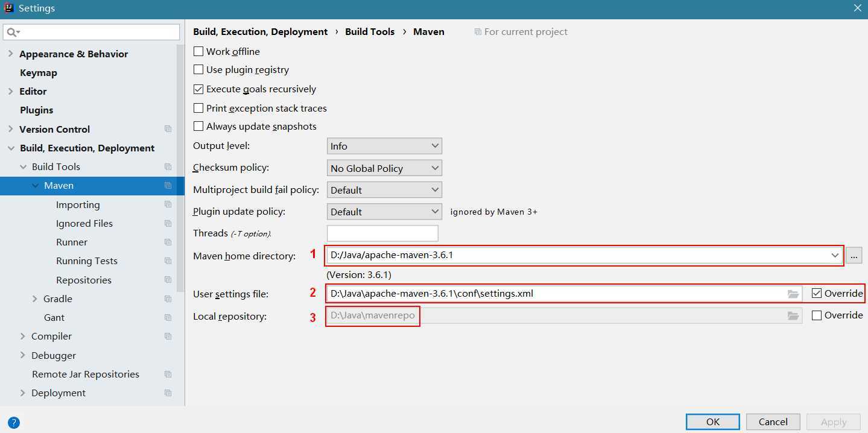Check Use plugin registry

coord(198,70)
